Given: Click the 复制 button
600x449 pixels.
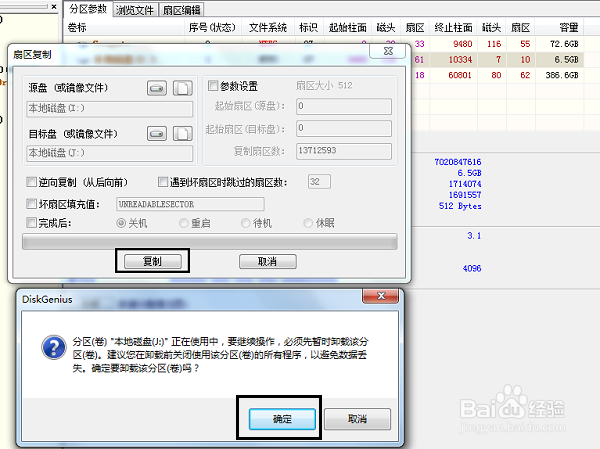Looking at the screenshot, I should pos(153,261).
